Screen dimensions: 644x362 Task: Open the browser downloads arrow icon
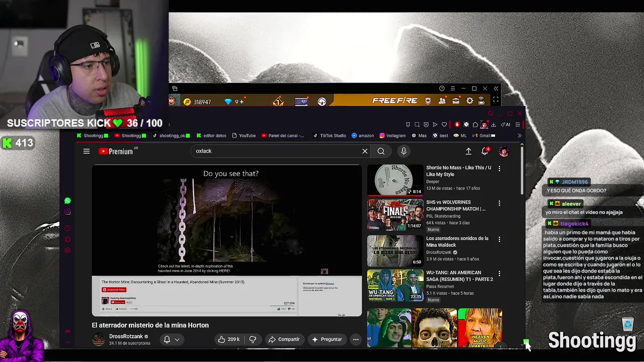coord(494,124)
